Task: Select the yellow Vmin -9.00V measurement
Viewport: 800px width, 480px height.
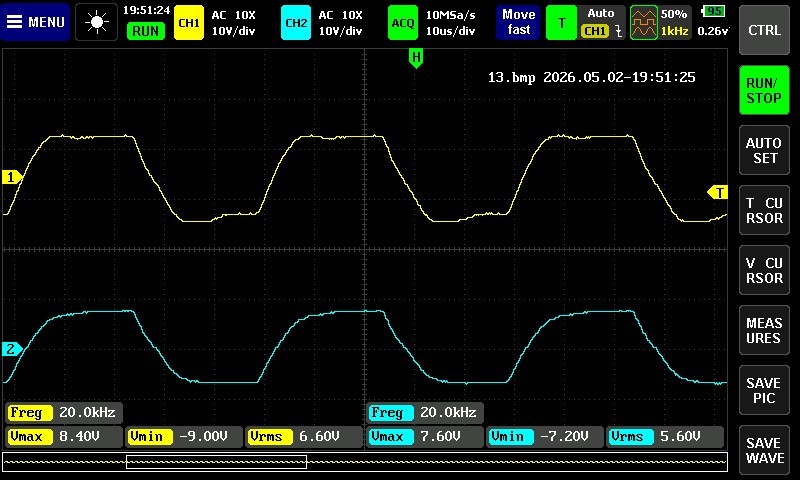Action: click(184, 437)
